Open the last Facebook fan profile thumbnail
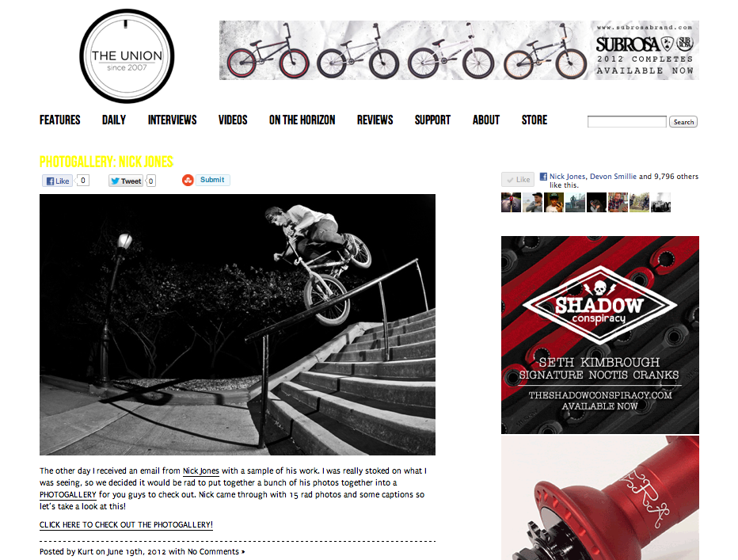The height and width of the screenshot is (560, 738). coord(660,203)
